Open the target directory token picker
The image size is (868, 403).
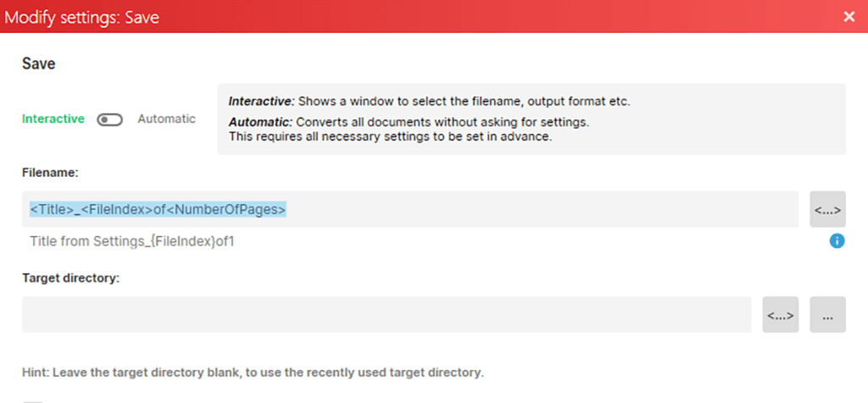[x=780, y=315]
